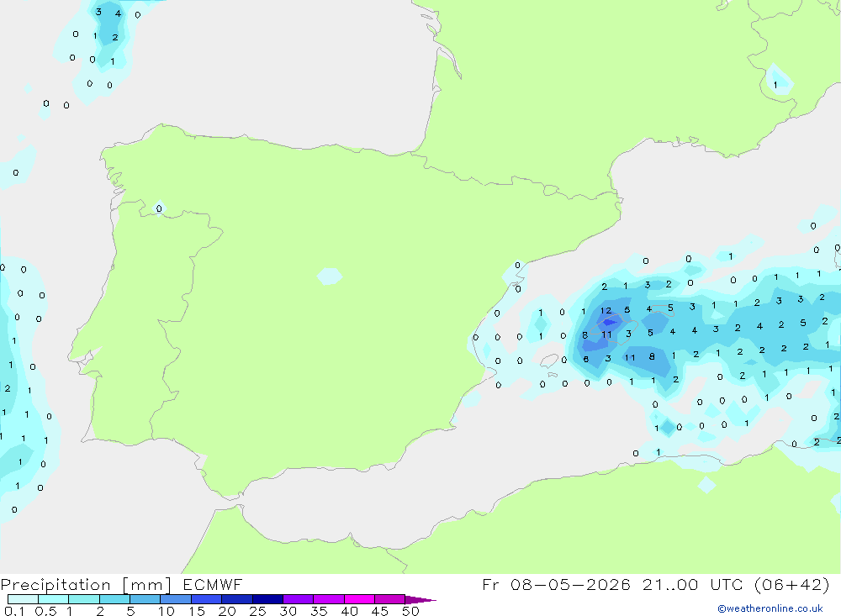Pick the 15–20 mm royal blue legend swatch

tap(207, 599)
